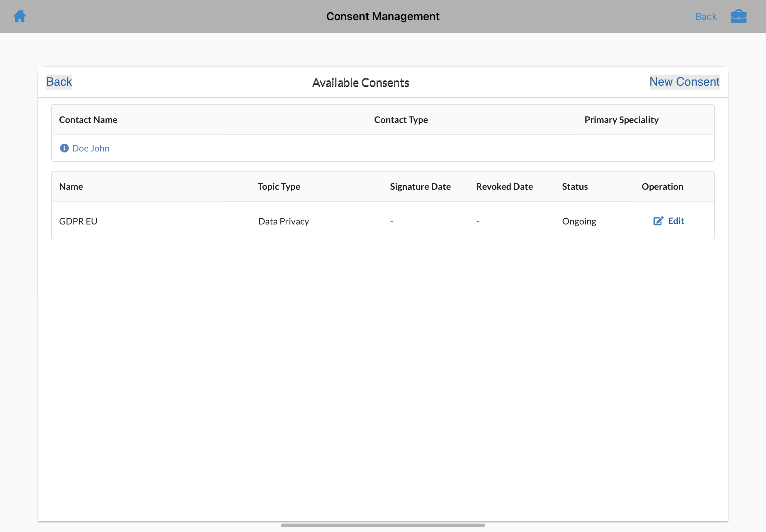The height and width of the screenshot is (532, 766).
Task: Click the Signature Date column header
Action: coord(420,186)
